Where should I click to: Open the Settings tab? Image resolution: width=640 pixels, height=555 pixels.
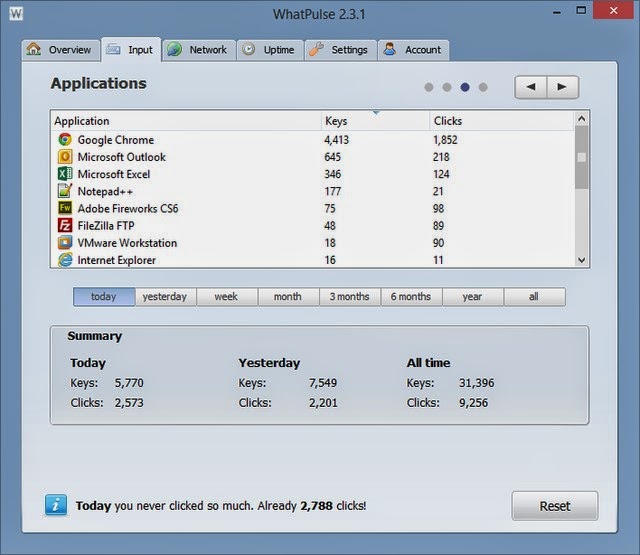point(340,50)
